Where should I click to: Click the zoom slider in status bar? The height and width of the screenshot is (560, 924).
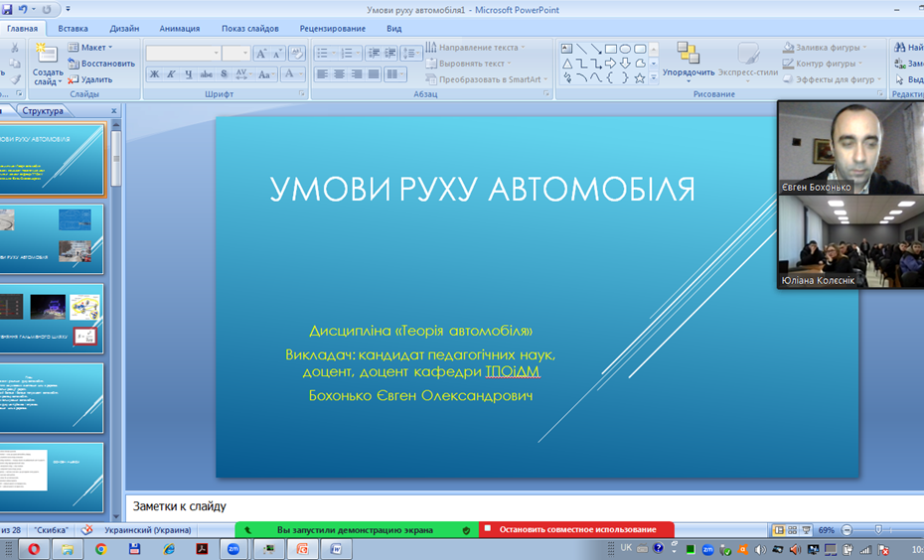pyautogui.click(x=874, y=530)
